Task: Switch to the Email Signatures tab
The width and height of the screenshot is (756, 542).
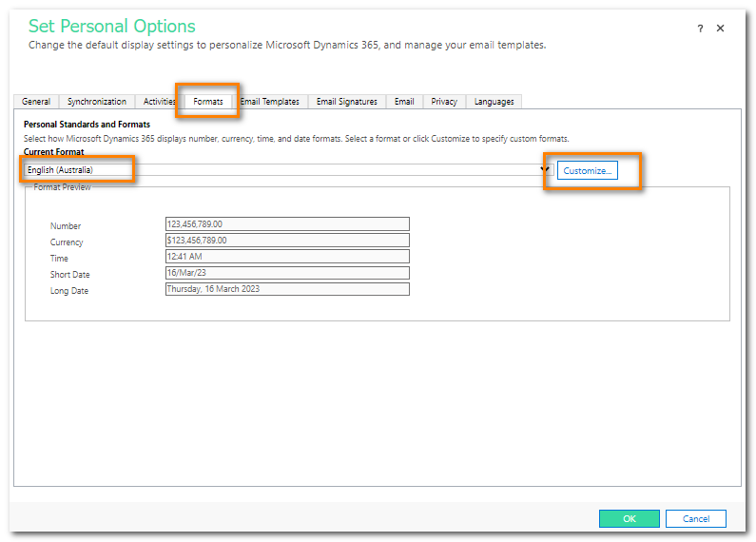Action: (x=346, y=102)
